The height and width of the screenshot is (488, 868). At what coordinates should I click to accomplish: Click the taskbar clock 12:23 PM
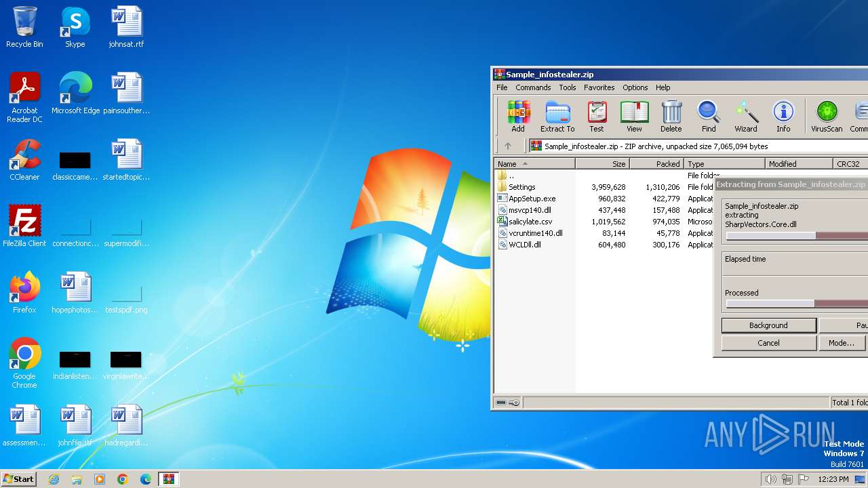click(x=833, y=479)
